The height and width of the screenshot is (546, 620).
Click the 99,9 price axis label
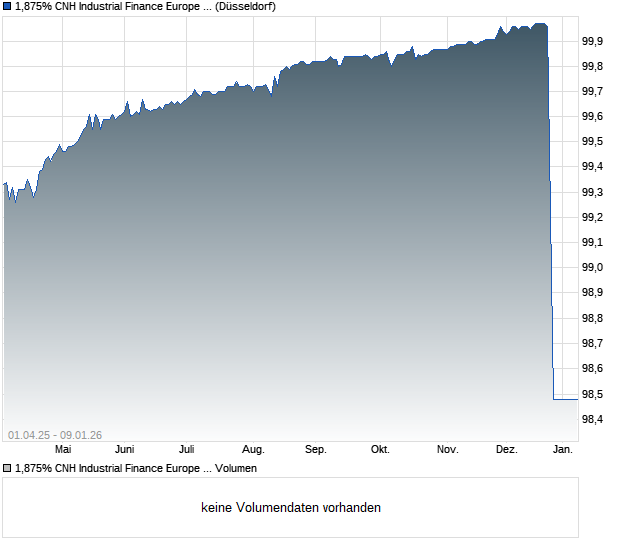[592, 41]
